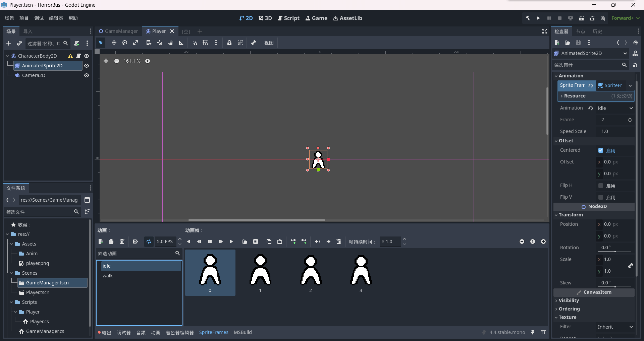
Task: Open the GameManager scene tab
Action: [118, 31]
